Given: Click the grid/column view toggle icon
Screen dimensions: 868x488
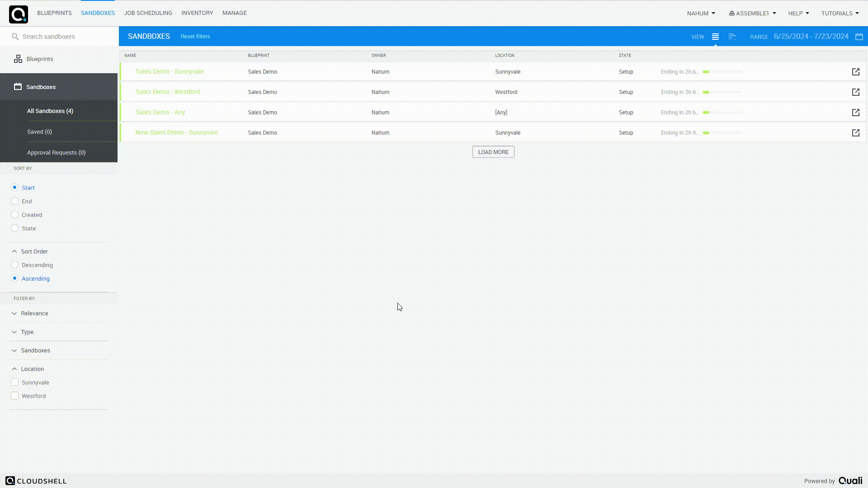Looking at the screenshot, I should tap(731, 36).
